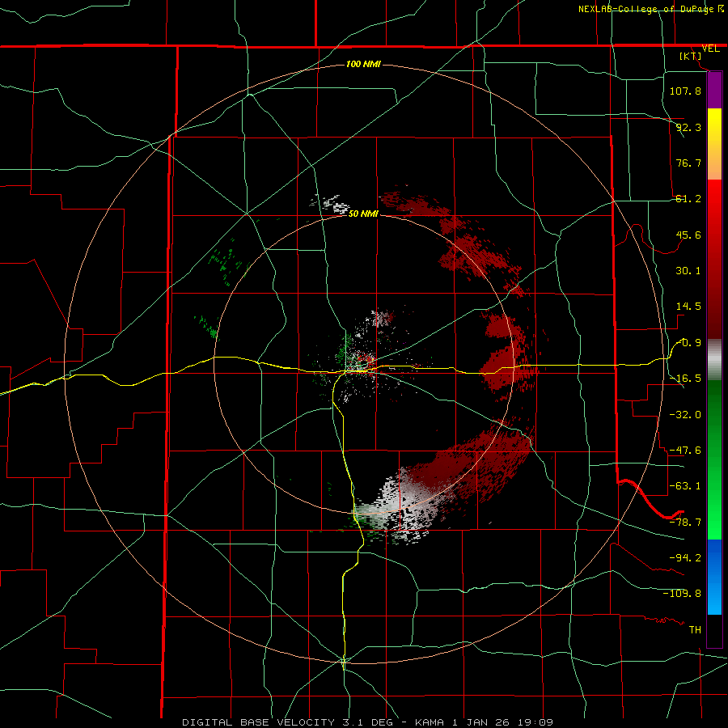Image resolution: width=728 pixels, height=728 pixels.
Task: Click the -78.7 velocity scale value
Action: (685, 523)
